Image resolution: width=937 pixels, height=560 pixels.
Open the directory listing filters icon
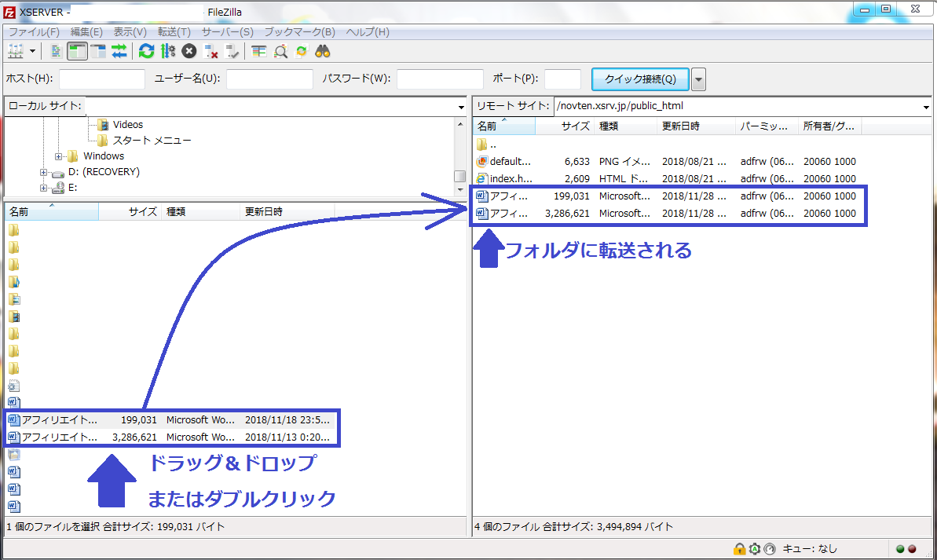[x=259, y=52]
